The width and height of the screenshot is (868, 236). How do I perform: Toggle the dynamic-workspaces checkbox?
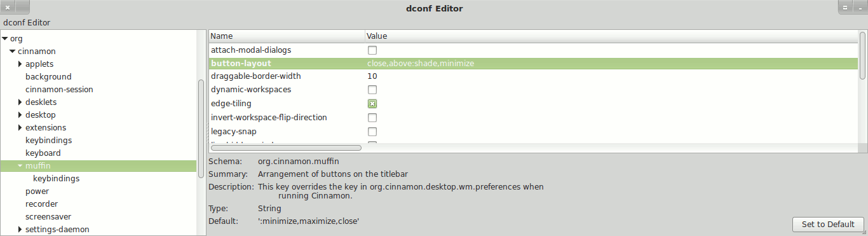point(372,90)
